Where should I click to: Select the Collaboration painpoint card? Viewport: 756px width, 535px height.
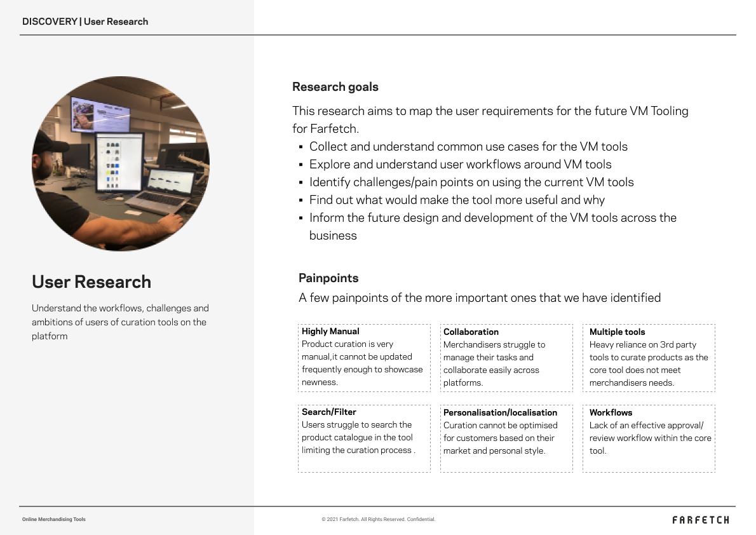tap(506, 358)
